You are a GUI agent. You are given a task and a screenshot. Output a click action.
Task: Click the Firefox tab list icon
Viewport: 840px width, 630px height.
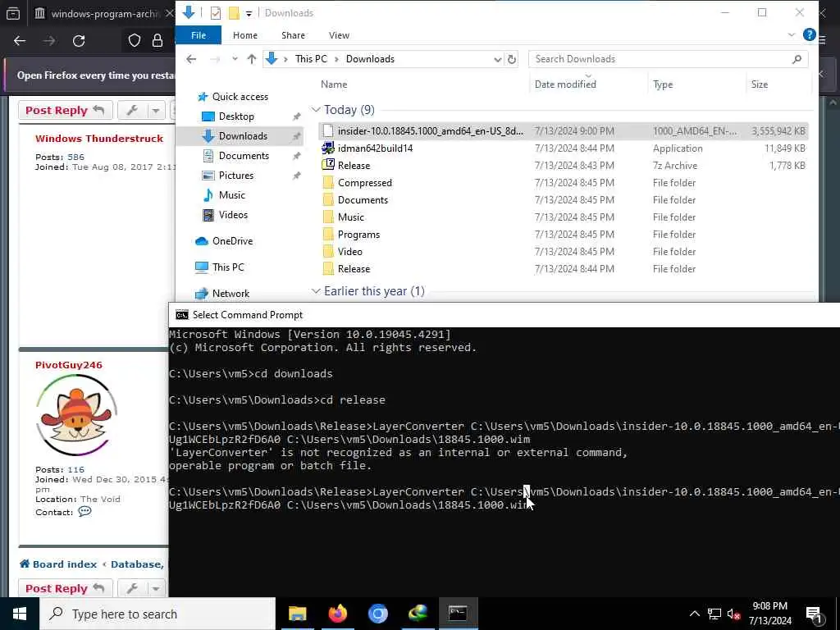(x=13, y=13)
